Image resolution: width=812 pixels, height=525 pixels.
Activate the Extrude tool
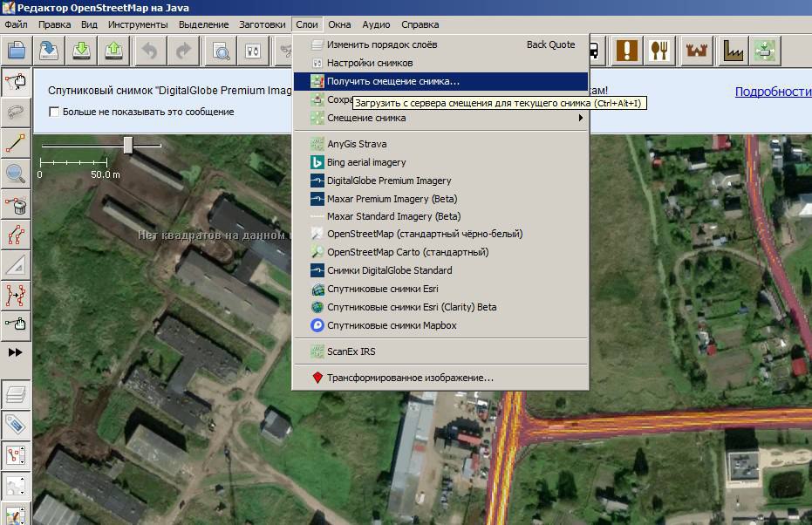(x=16, y=266)
